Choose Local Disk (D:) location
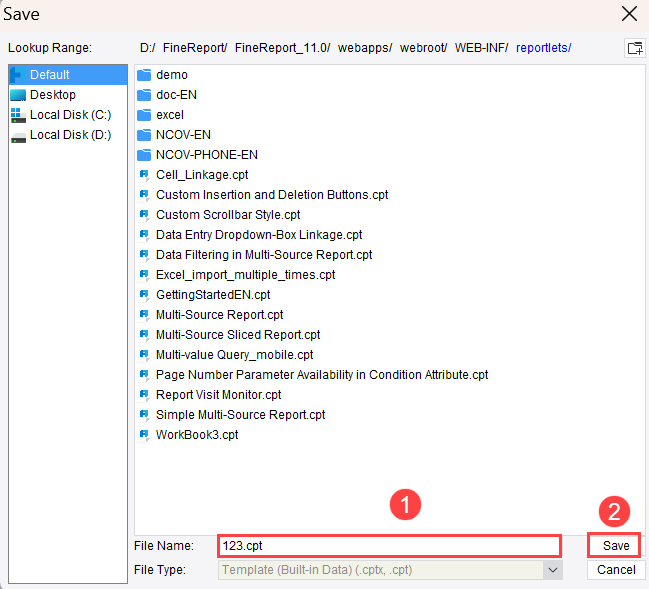 tap(68, 135)
